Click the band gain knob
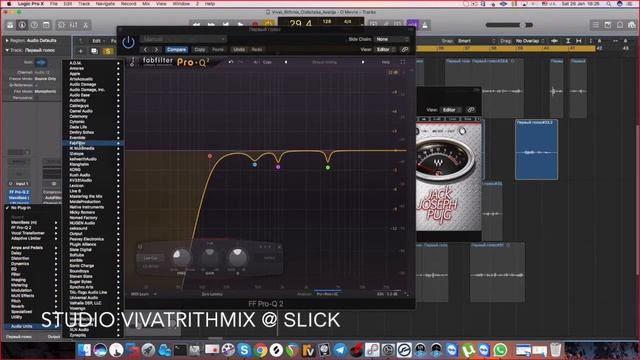Viewport: 640px width, 360px height. (209, 257)
